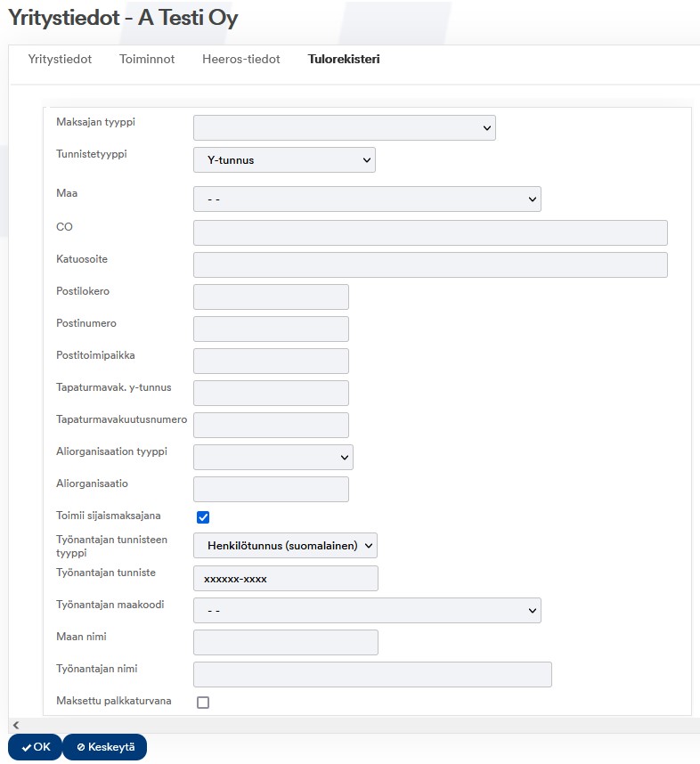Cancel using the Keskeytä button
The image size is (700, 764).
(x=105, y=747)
